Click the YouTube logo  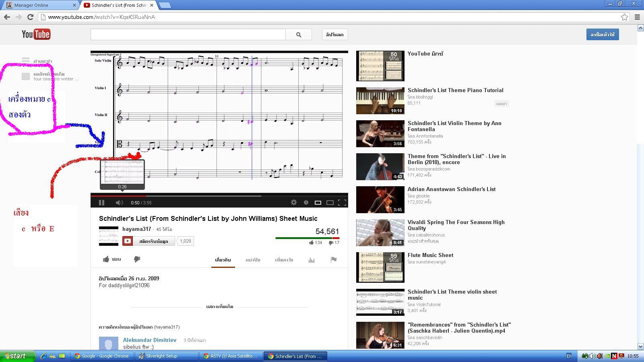pos(36,34)
